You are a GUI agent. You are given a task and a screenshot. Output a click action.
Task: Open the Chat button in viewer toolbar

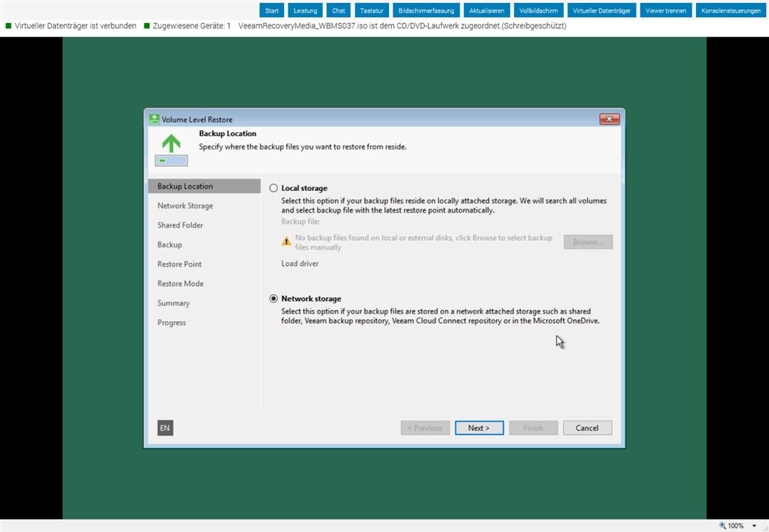[x=338, y=10]
